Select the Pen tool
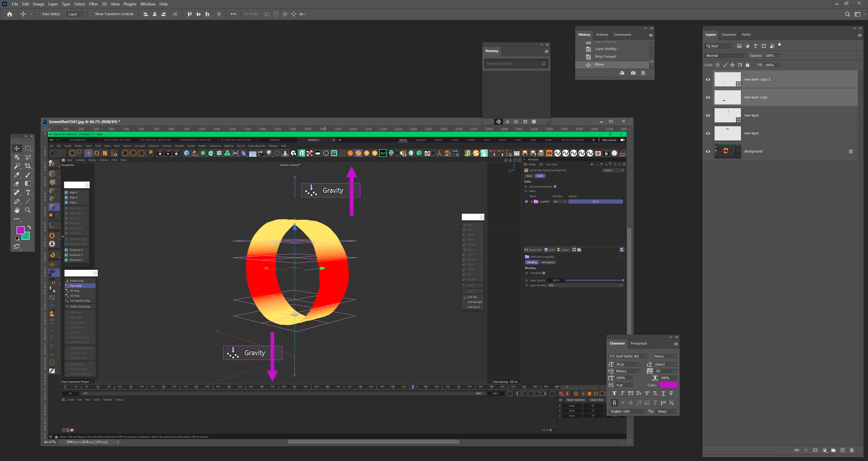This screenshot has height=461, width=868. coord(17,201)
